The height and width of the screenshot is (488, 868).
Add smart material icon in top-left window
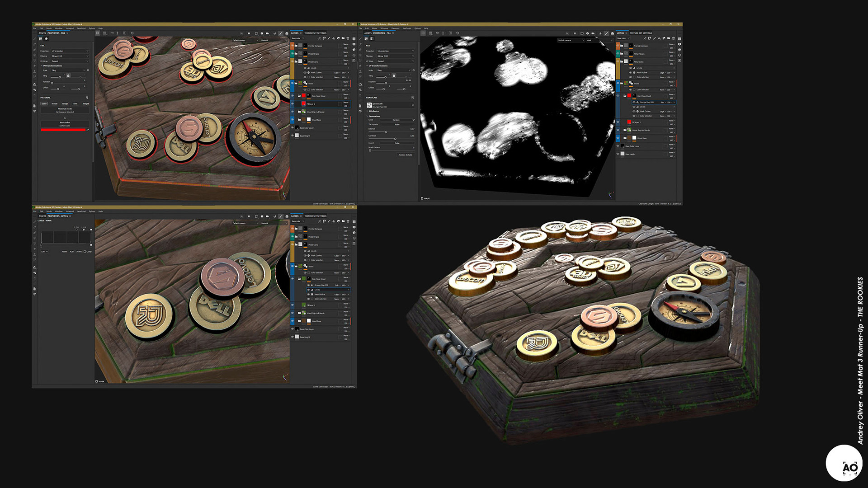338,38
